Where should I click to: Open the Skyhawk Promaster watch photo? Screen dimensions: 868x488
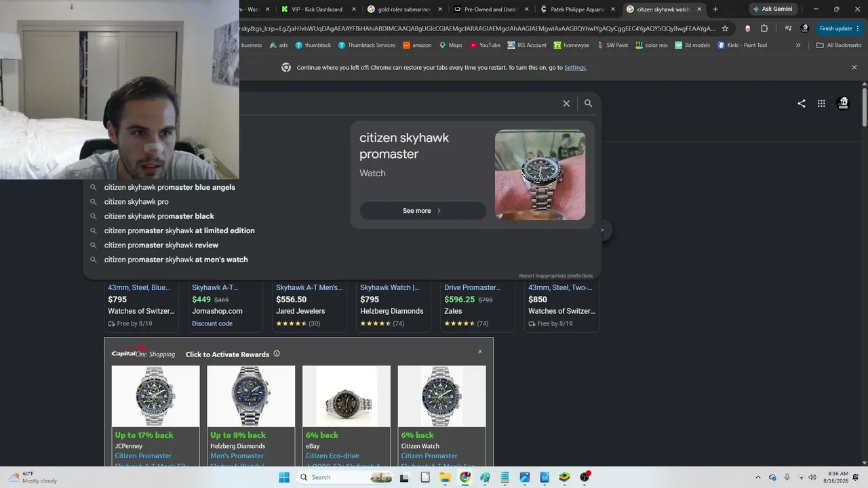(x=540, y=175)
